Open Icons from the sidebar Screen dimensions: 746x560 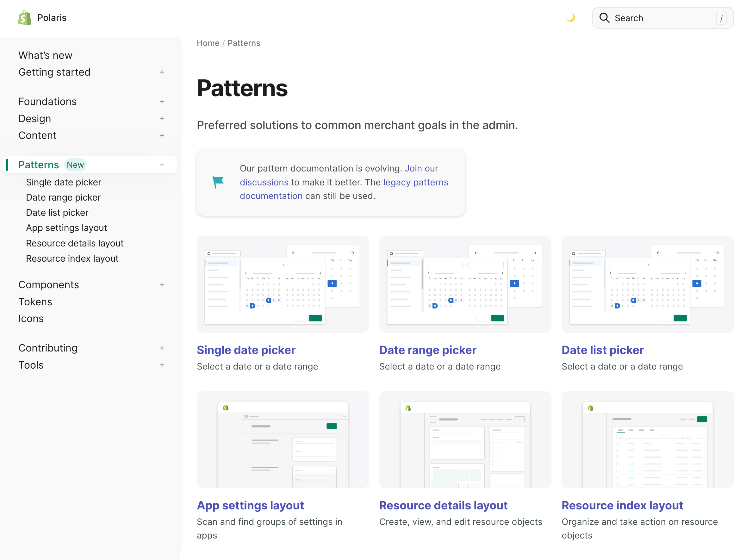[x=31, y=319]
